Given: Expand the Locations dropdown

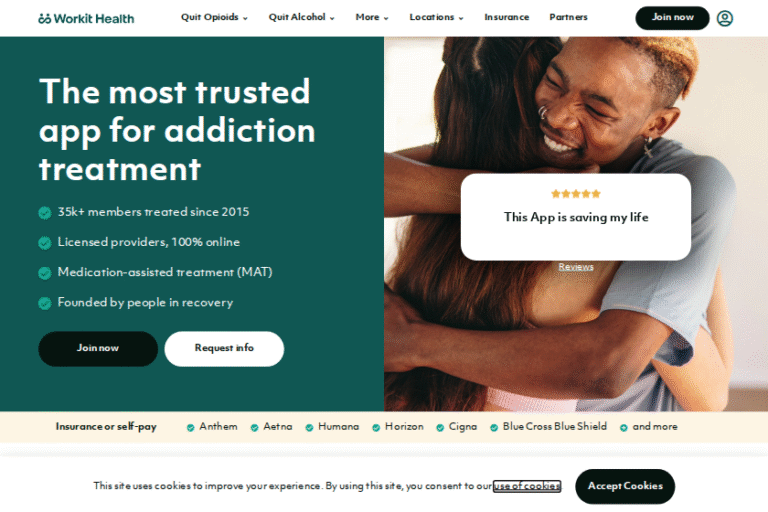Looking at the screenshot, I should [x=436, y=17].
